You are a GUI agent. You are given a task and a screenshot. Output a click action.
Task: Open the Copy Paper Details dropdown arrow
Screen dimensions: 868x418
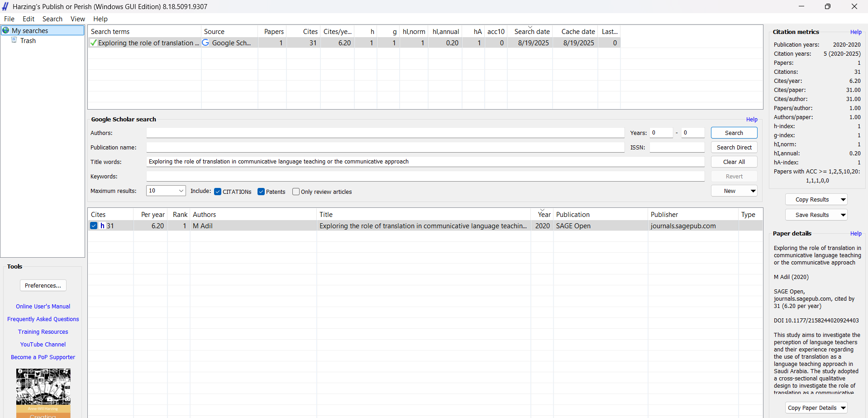pos(843,408)
